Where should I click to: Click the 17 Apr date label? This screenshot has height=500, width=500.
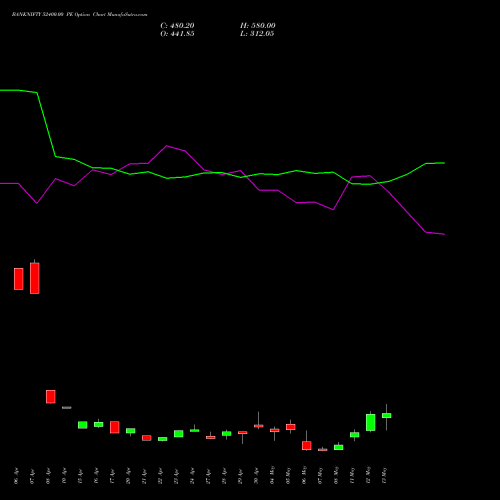pos(113,476)
